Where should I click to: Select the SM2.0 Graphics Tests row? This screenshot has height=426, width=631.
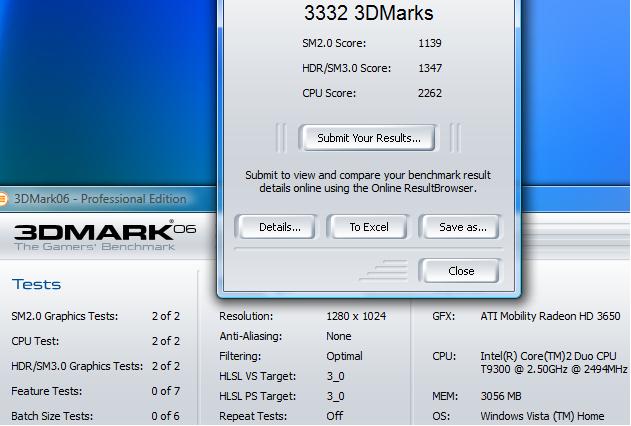95,316
